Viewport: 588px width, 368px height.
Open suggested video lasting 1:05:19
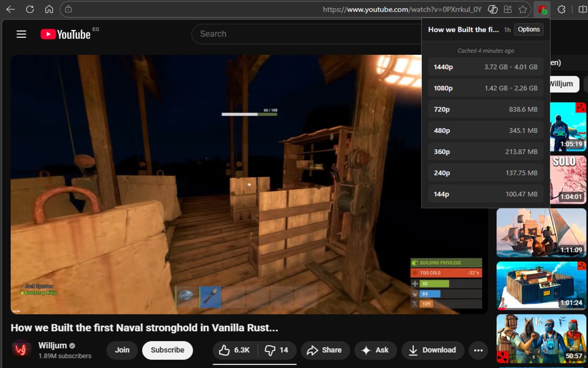pyautogui.click(x=568, y=127)
